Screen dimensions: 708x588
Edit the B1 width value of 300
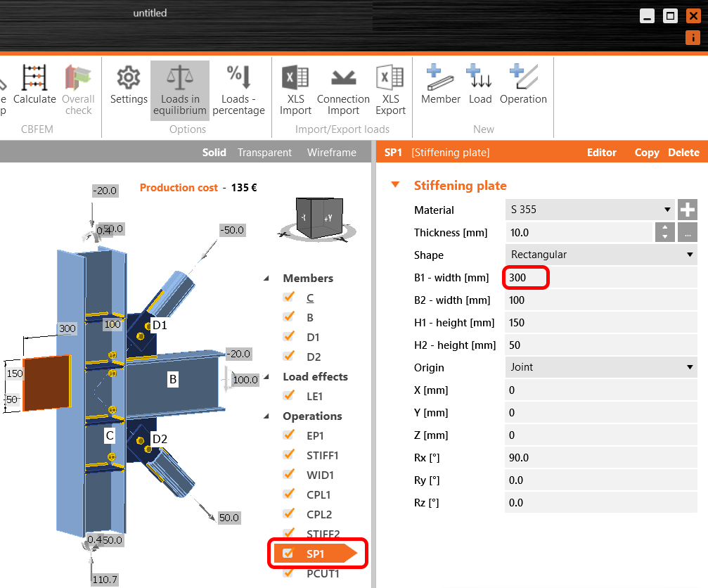coord(525,277)
